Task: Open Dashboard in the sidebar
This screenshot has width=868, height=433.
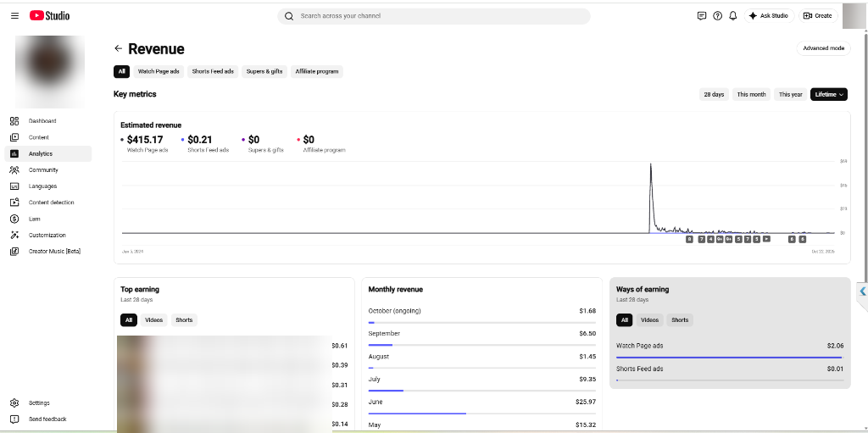Action: point(48,121)
